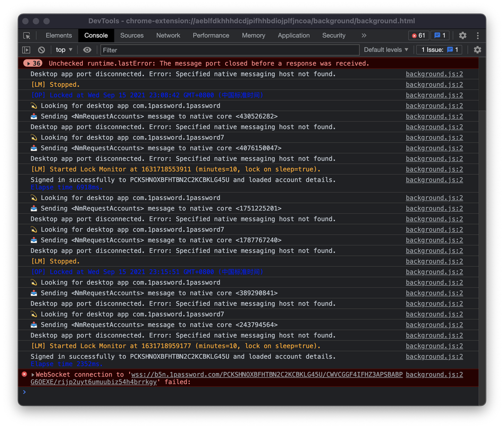Open the Default levels dropdown

click(386, 50)
